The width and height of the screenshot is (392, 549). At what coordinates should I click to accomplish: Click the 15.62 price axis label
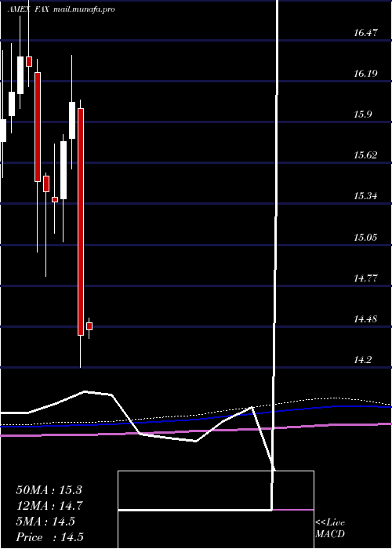coord(365,155)
